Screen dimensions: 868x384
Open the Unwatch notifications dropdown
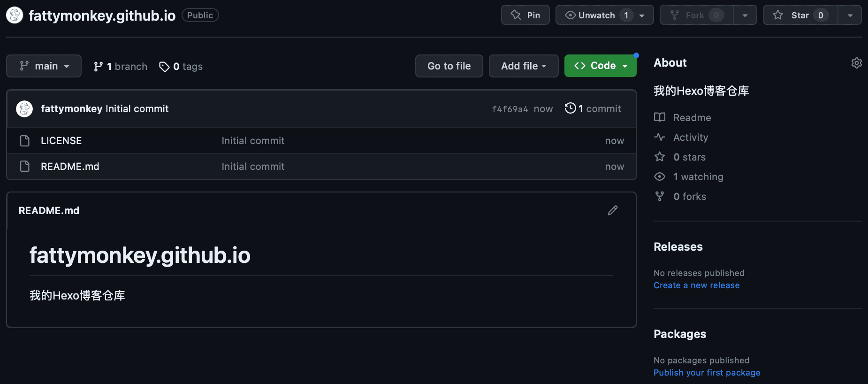[605, 15]
